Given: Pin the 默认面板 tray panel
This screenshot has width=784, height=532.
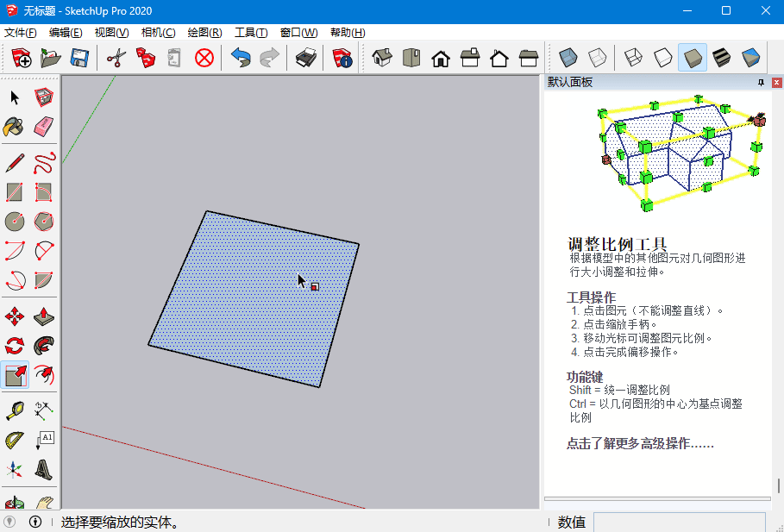Looking at the screenshot, I should coord(761,82).
